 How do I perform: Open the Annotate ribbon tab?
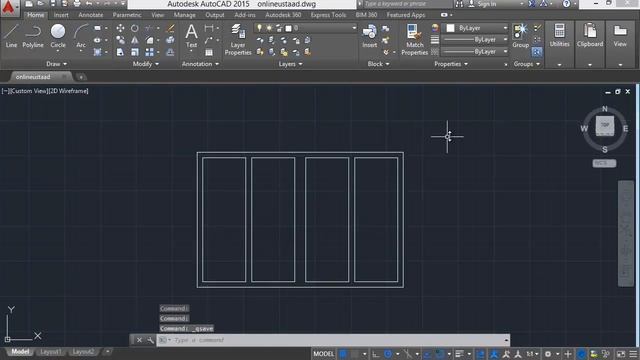tap(91, 15)
